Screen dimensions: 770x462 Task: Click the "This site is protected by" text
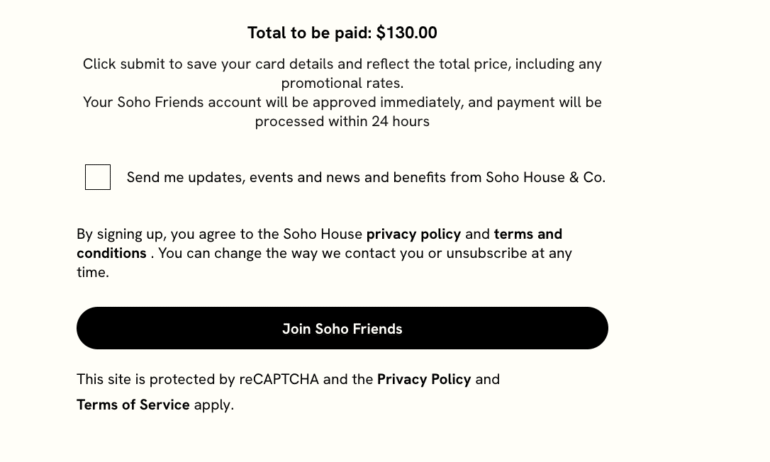[x=155, y=380]
